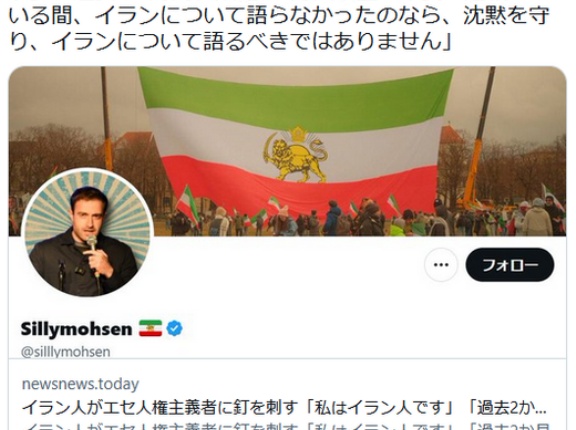Click the red stripe of the large flag
Screen dimensions: 576x430
click(299, 185)
